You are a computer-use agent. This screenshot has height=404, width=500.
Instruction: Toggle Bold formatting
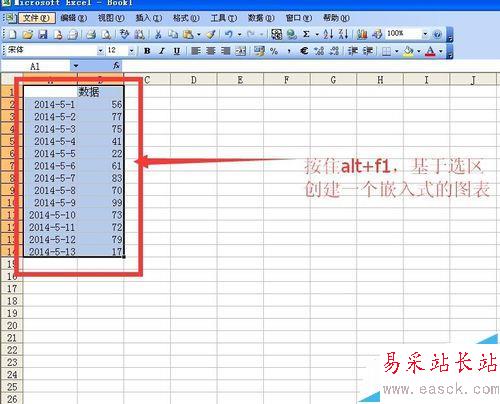coord(147,51)
